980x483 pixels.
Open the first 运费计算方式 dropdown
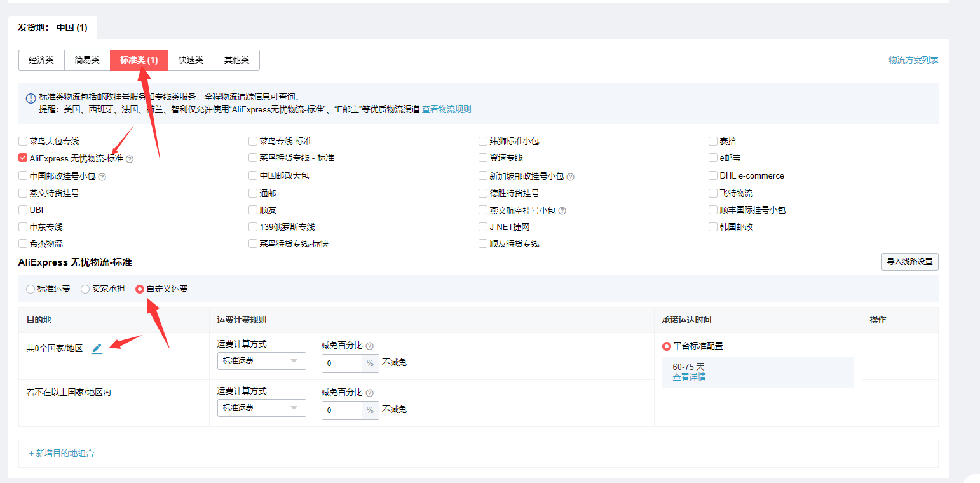click(261, 360)
